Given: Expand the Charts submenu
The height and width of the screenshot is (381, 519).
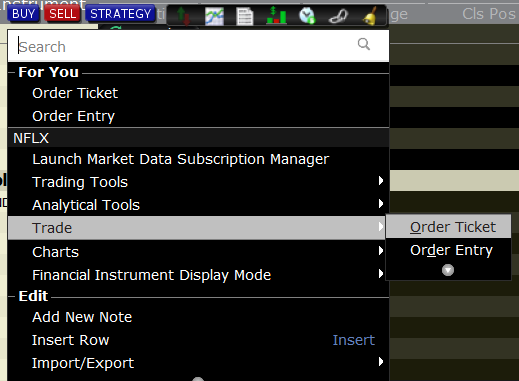Looking at the screenshot, I should point(198,252).
